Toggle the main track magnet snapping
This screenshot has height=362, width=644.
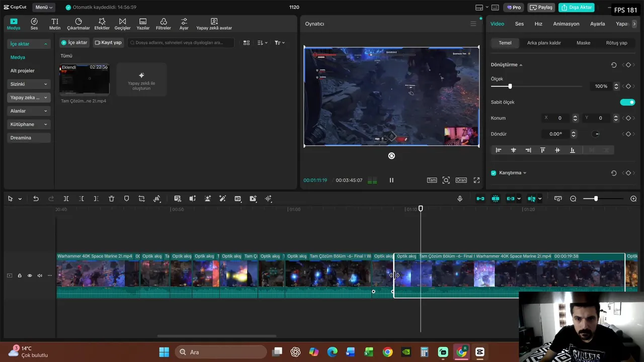tap(480, 199)
